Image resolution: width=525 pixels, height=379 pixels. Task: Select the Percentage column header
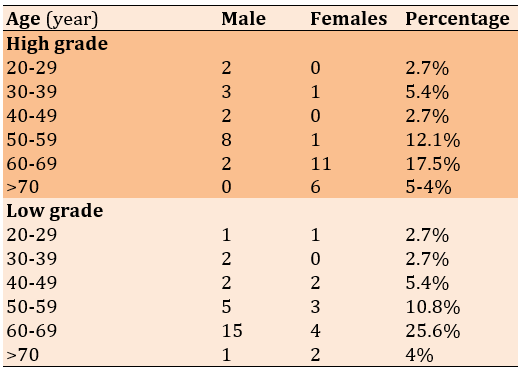457,19
